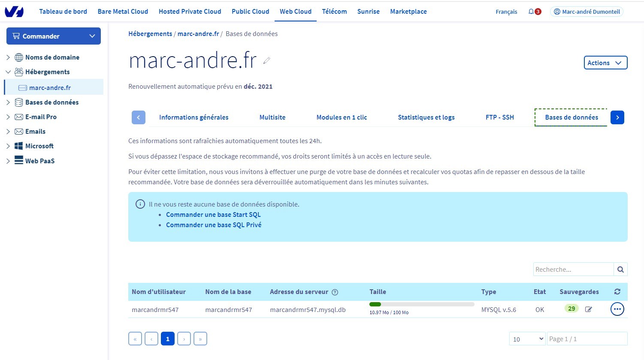
Task: Open the notifications bell icon
Action: (x=531, y=12)
